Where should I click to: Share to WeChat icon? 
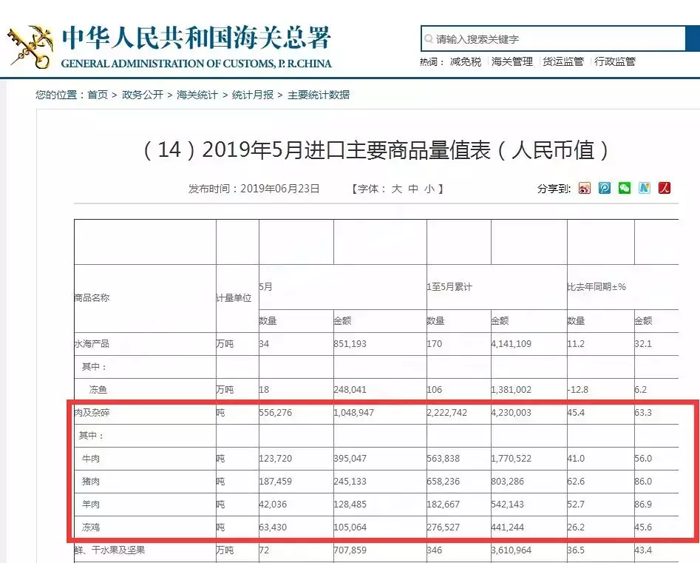click(625, 188)
